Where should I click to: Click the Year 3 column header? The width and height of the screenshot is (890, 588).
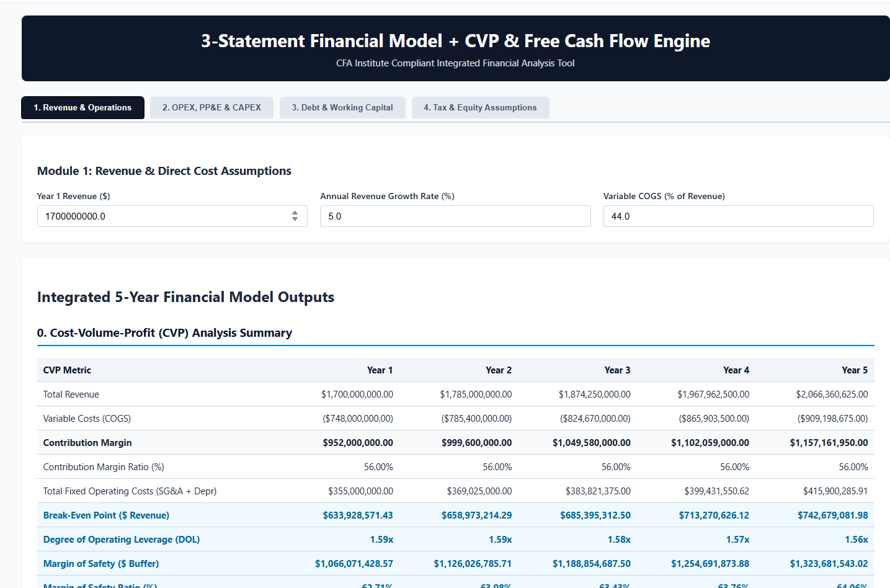617,370
